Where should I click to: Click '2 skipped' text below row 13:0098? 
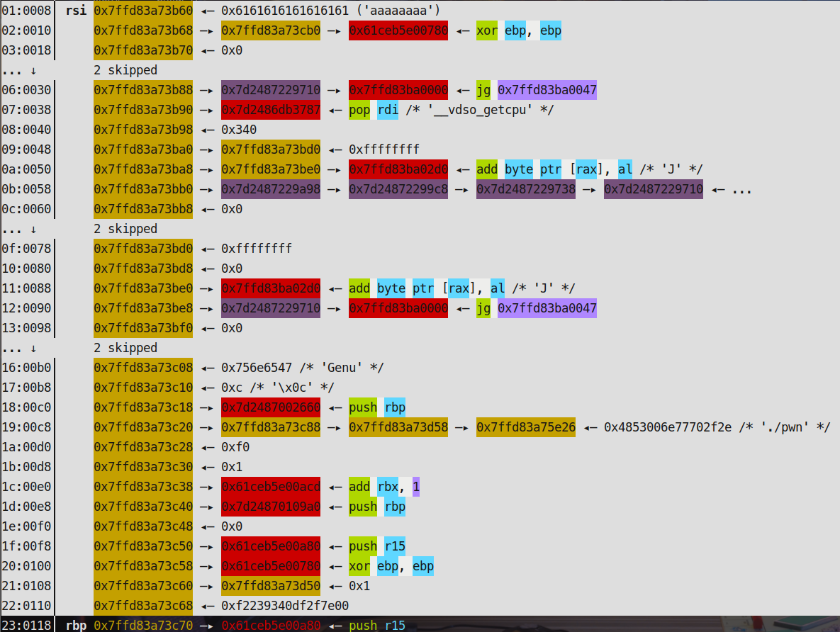pos(125,348)
